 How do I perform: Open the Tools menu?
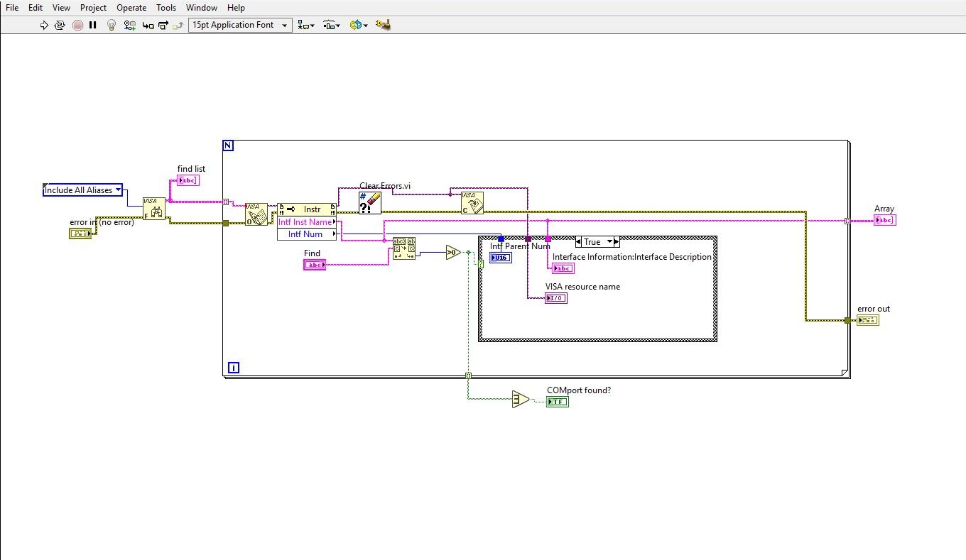166,8
